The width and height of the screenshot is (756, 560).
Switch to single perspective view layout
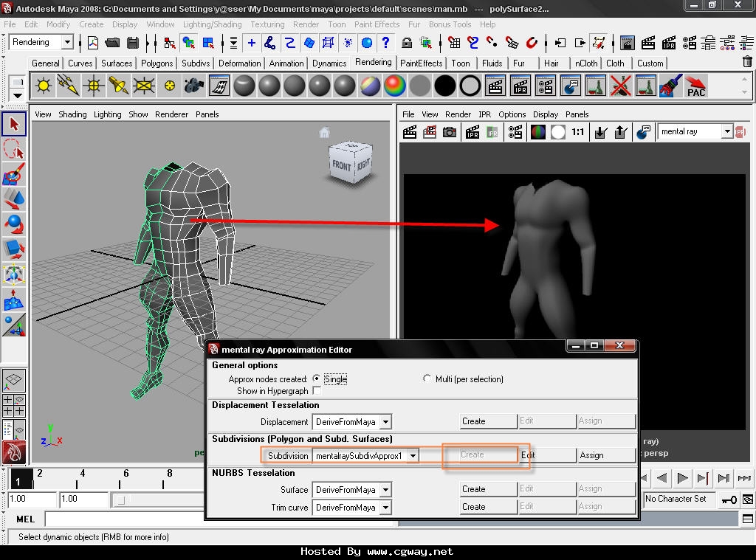14,381
